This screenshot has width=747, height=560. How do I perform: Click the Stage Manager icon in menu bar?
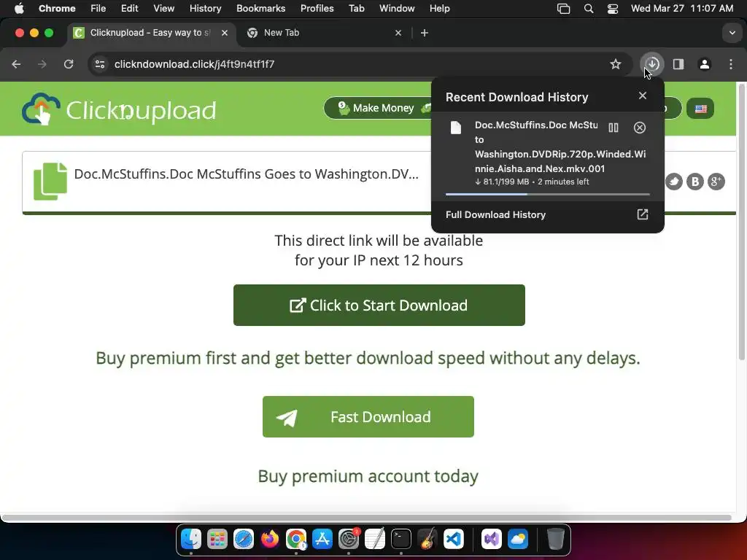click(x=564, y=9)
